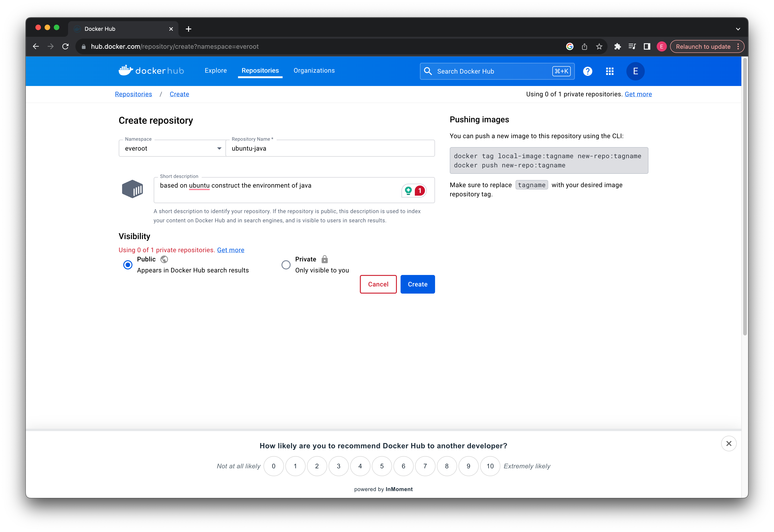
Task: Dismiss the recommendation survey
Action: pos(728,443)
